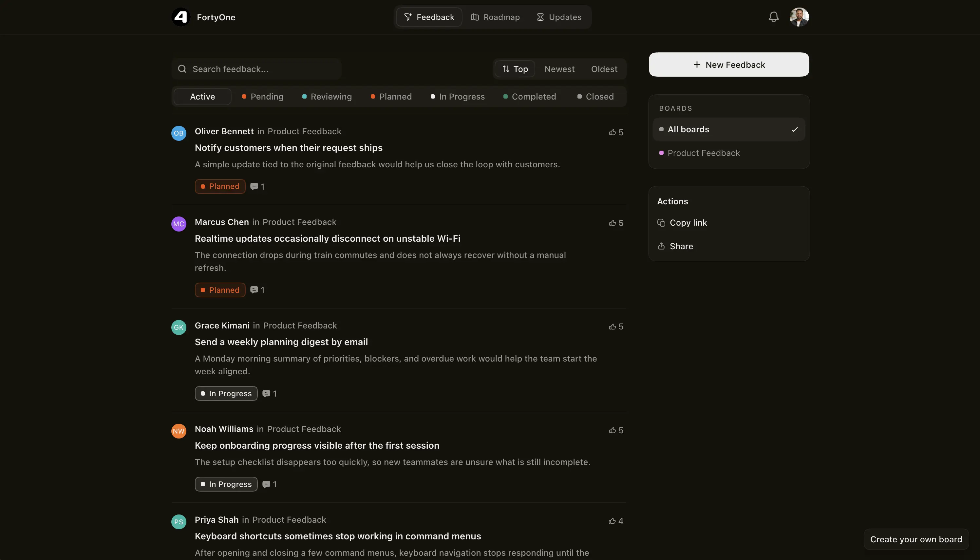Screen dimensions: 980x560
Task: Click author name Oliver Bennett
Action: pos(224,131)
